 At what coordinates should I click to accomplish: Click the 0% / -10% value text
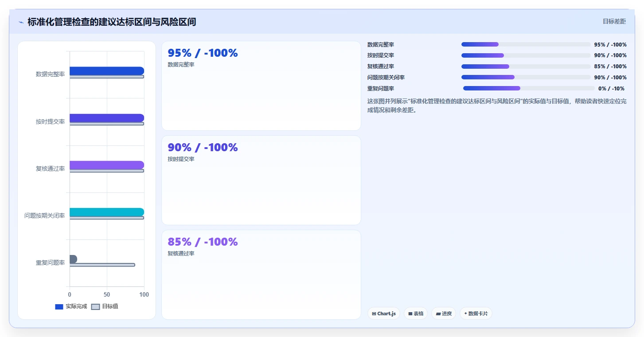point(611,89)
